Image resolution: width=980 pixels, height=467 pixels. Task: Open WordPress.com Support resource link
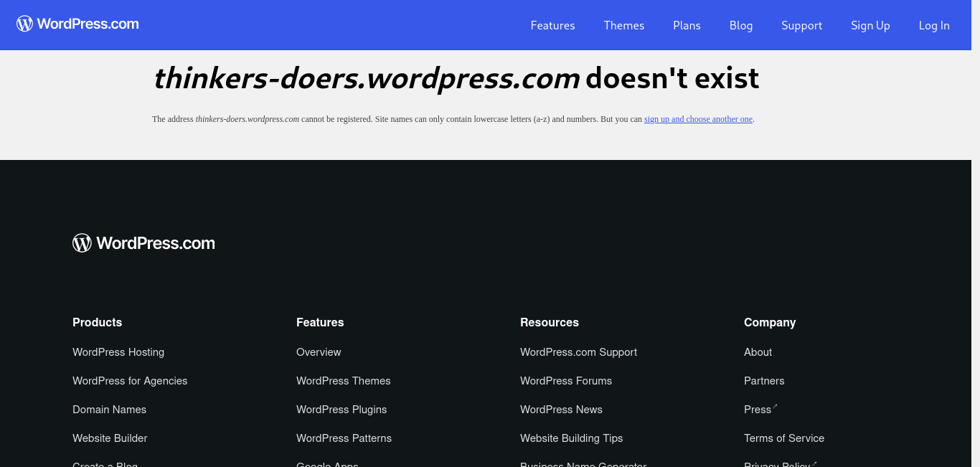[578, 352]
